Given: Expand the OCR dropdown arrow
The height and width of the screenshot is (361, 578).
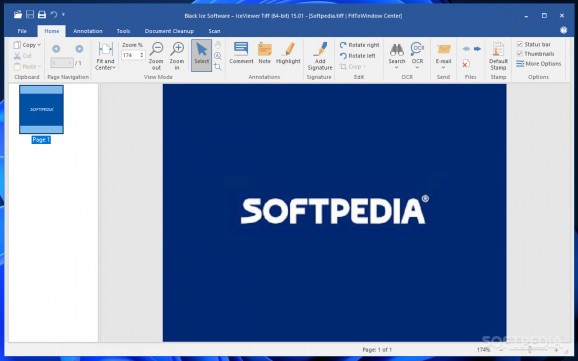Looking at the screenshot, I should coord(417,68).
